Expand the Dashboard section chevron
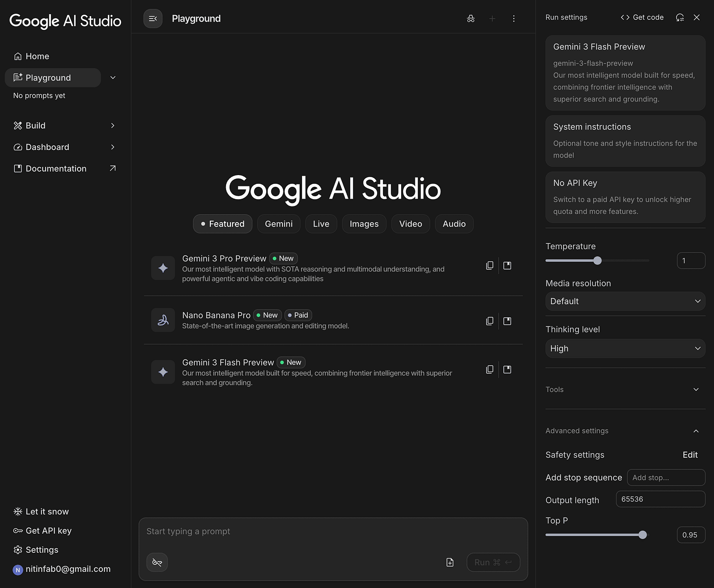 [x=113, y=147]
